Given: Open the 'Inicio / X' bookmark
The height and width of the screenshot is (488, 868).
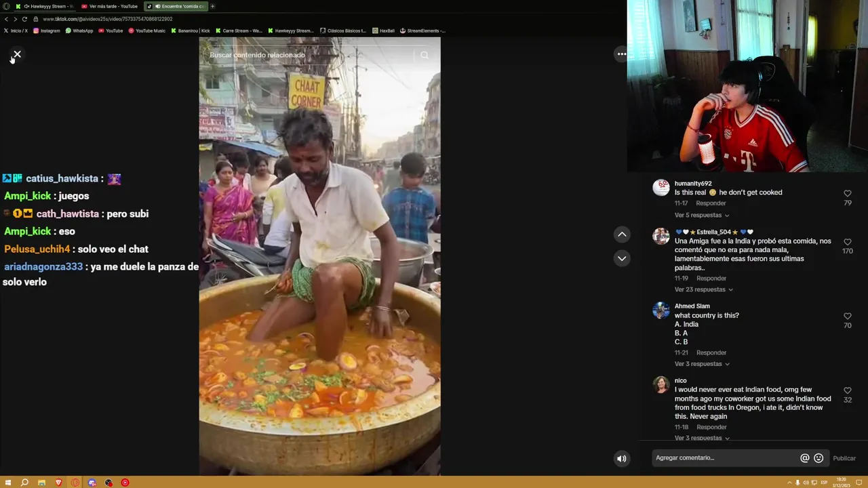Looking at the screenshot, I should pyautogui.click(x=16, y=30).
